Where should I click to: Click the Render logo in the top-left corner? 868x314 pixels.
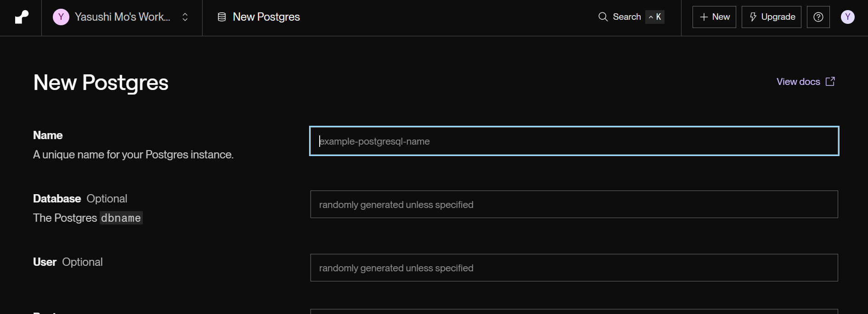pyautogui.click(x=21, y=17)
